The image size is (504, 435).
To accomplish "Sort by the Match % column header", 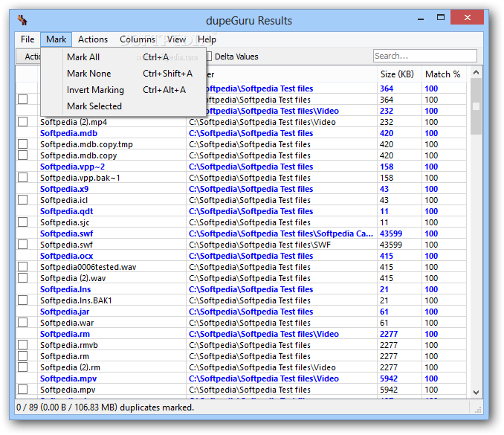I will pyautogui.click(x=444, y=74).
